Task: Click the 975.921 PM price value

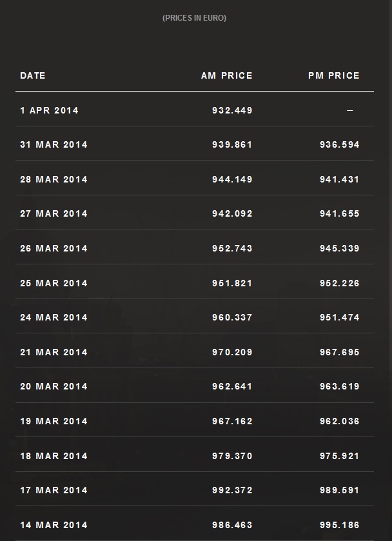Action: pyautogui.click(x=339, y=456)
